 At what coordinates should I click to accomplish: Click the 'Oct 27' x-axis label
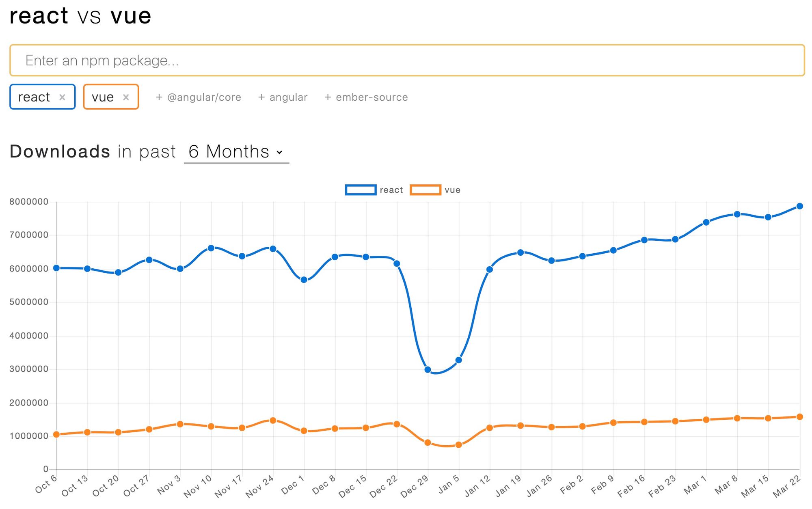tap(136, 486)
